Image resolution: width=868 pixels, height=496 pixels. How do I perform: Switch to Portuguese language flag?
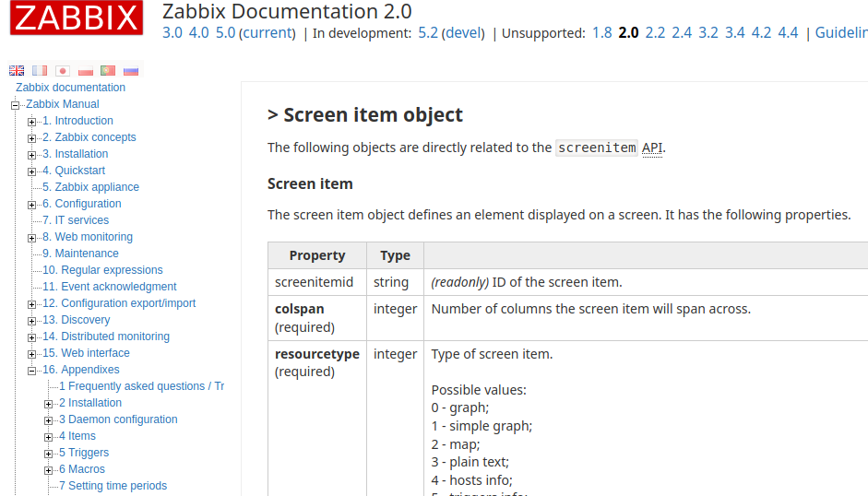tap(108, 70)
